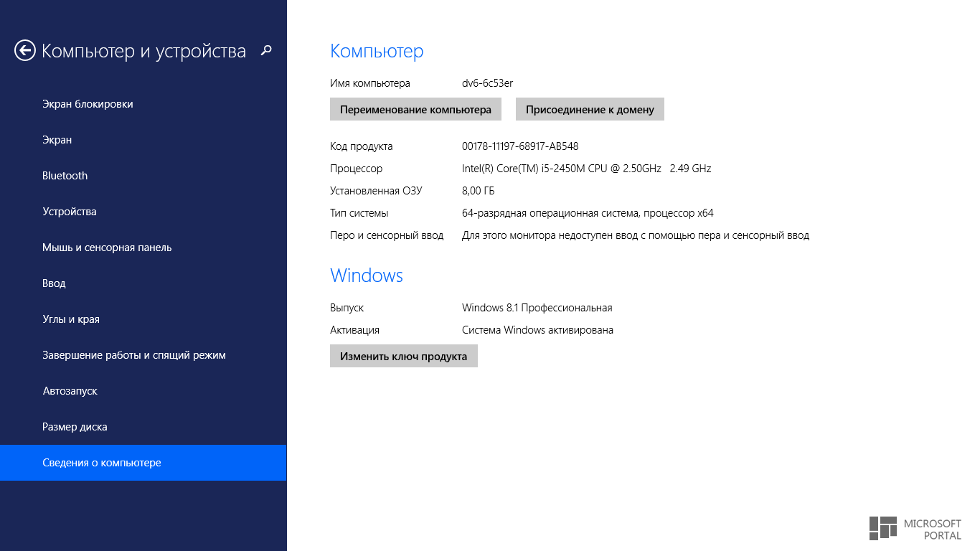The width and height of the screenshot is (980, 551).
Task: Open Углы и края settings
Action: (x=143, y=319)
